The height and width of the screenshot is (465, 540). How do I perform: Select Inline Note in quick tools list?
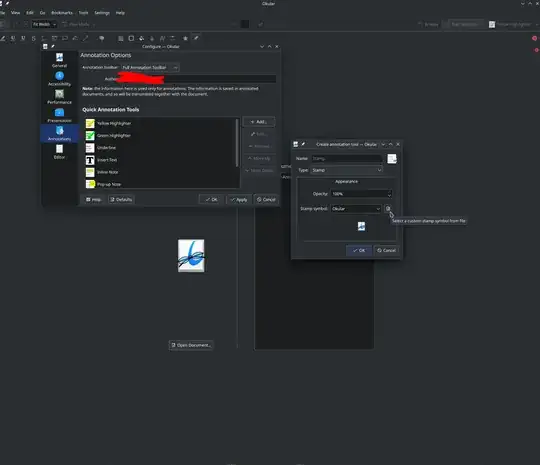160,172
